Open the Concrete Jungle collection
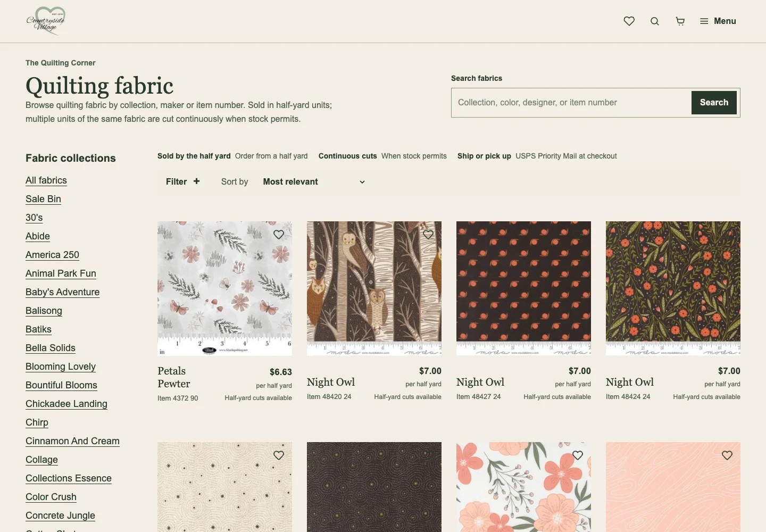The width and height of the screenshot is (766, 532). tap(60, 516)
